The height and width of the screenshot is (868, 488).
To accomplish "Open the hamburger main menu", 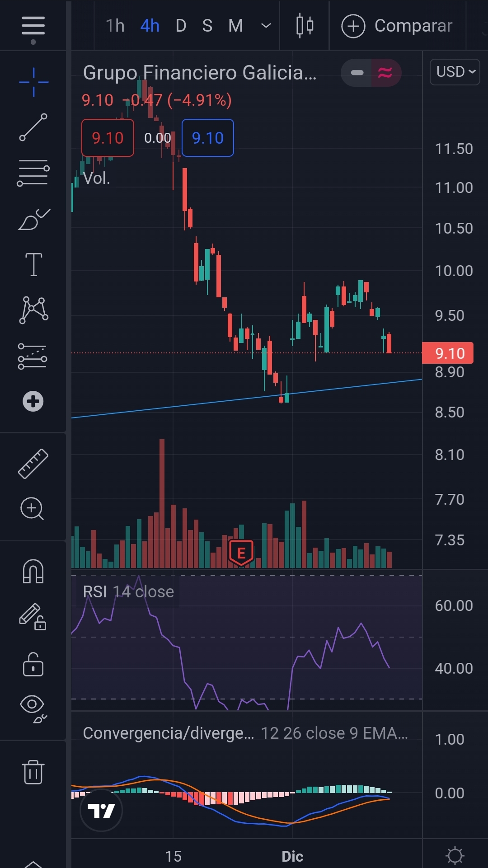I will click(33, 26).
